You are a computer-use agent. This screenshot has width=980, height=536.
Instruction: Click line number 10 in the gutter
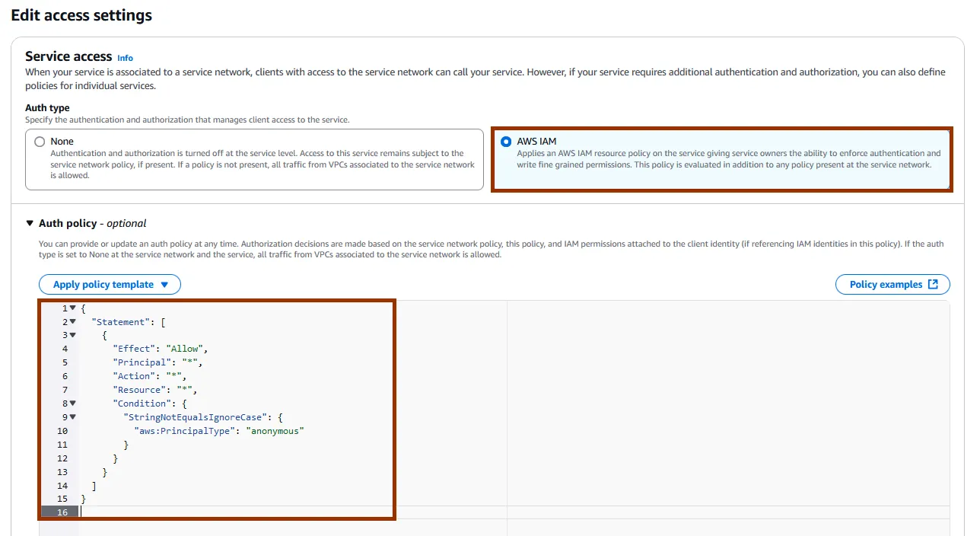[62, 431]
